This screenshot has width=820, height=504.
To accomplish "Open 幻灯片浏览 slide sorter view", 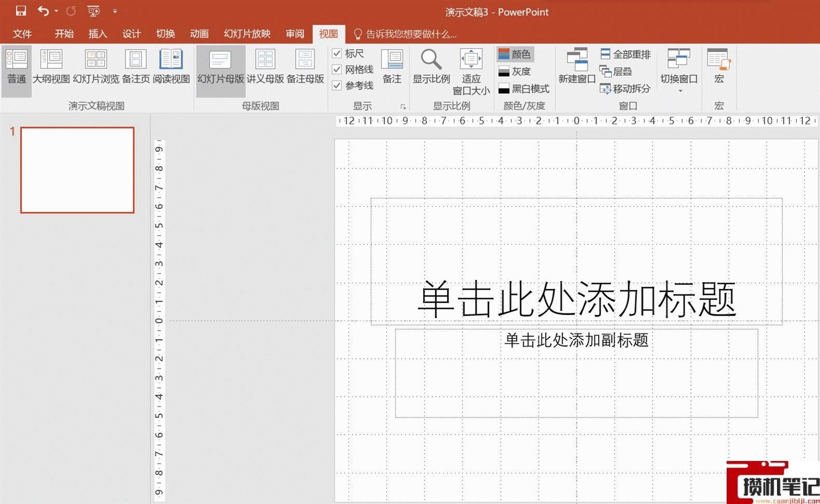I will 96,67.
